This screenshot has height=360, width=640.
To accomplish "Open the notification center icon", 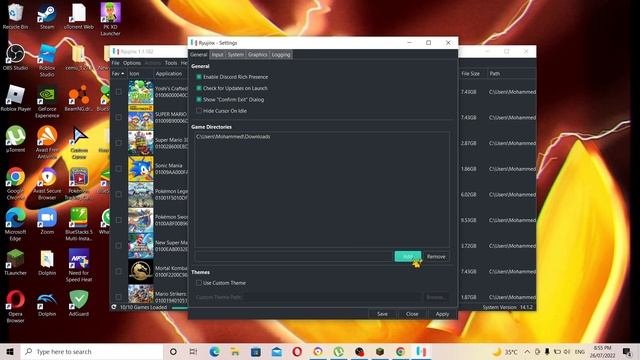I will tap(627, 351).
